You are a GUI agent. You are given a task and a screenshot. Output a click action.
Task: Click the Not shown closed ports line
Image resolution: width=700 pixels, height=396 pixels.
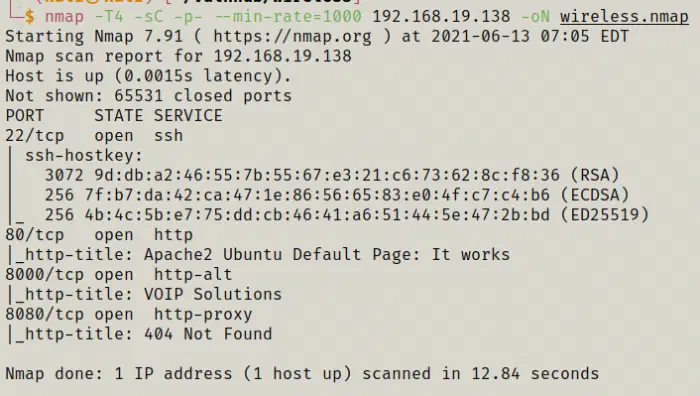[x=148, y=96]
